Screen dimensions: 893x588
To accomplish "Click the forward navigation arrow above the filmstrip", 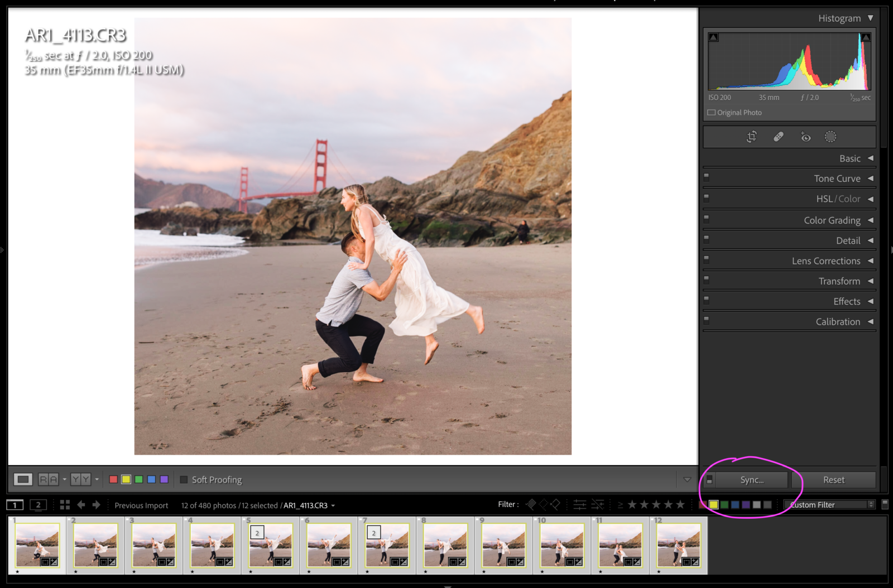I will coord(96,505).
